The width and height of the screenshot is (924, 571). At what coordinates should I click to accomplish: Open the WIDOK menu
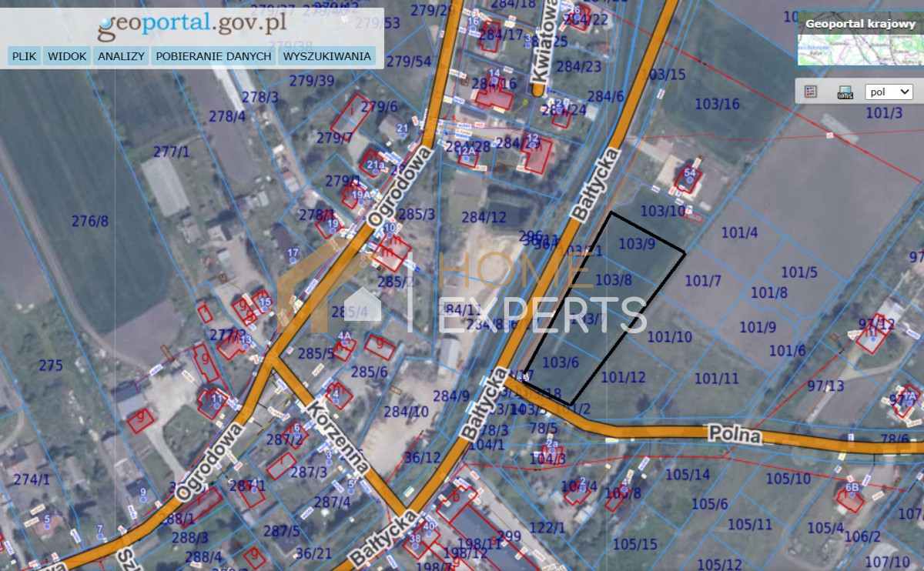67,56
